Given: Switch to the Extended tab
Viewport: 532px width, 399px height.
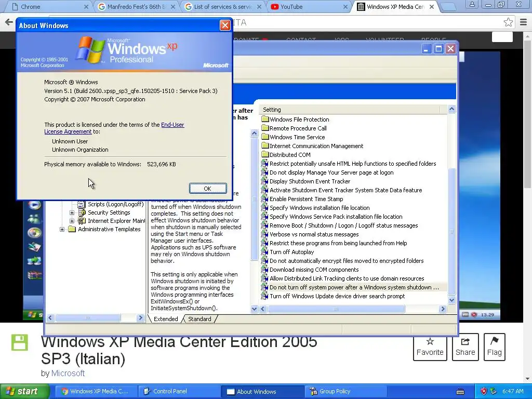Looking at the screenshot, I should (166, 319).
